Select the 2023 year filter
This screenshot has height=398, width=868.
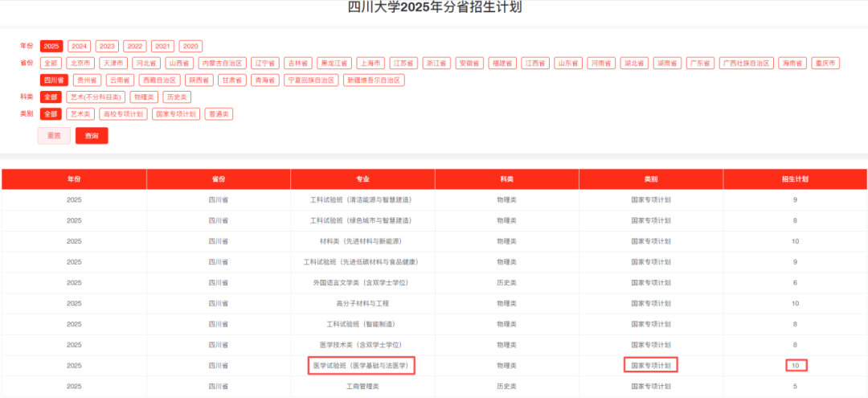(x=107, y=46)
